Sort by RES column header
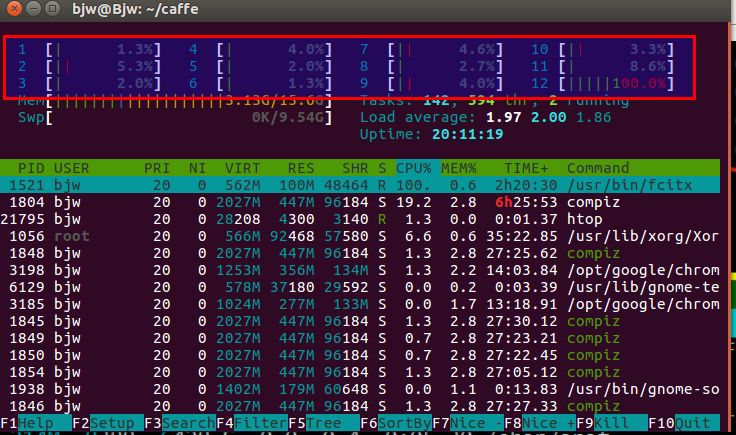The height and width of the screenshot is (435, 736). 301,168
